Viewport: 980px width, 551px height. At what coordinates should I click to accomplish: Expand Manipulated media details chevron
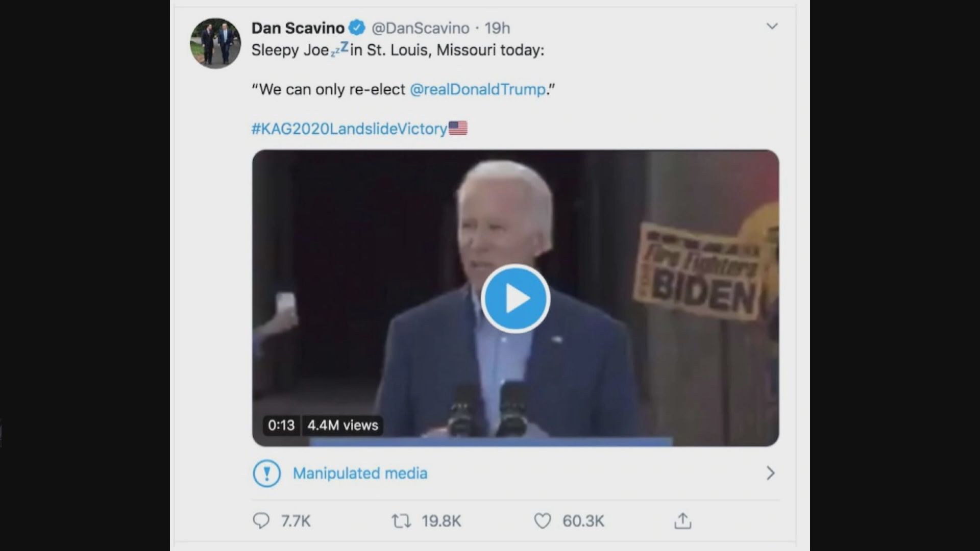tap(770, 473)
